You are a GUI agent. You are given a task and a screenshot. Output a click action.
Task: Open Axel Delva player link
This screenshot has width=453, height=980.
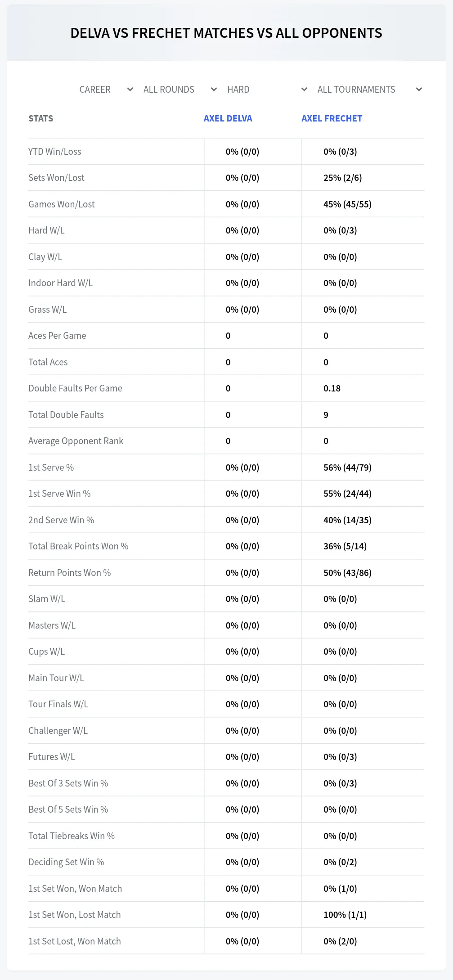(x=228, y=118)
